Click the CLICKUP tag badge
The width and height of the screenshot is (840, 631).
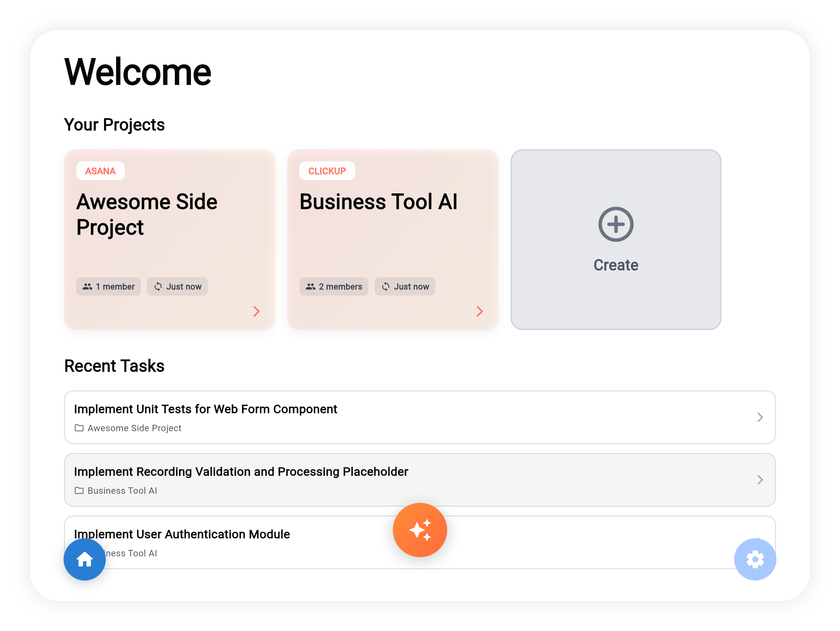[x=326, y=171]
